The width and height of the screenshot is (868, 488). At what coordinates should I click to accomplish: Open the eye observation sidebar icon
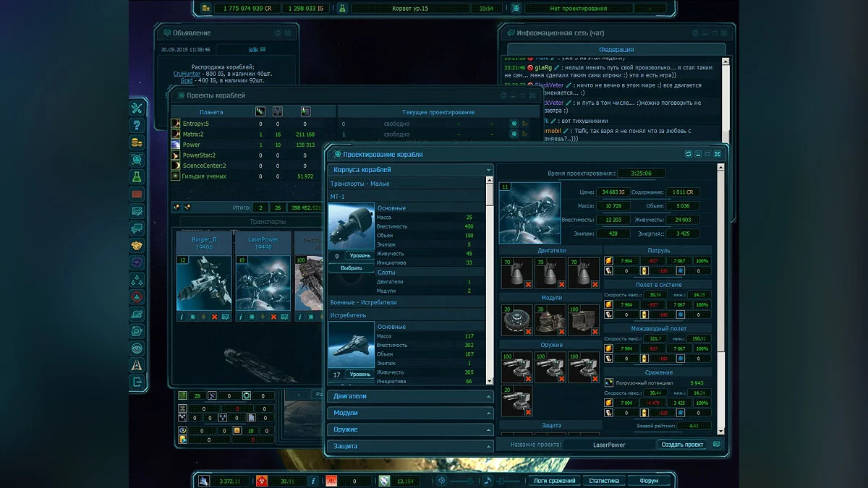click(x=137, y=348)
